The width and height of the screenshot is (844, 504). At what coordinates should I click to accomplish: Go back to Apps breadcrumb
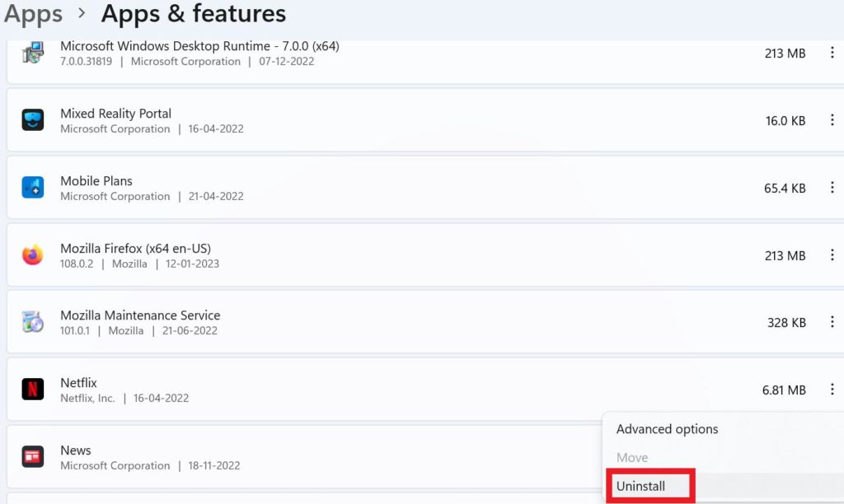pos(34,14)
